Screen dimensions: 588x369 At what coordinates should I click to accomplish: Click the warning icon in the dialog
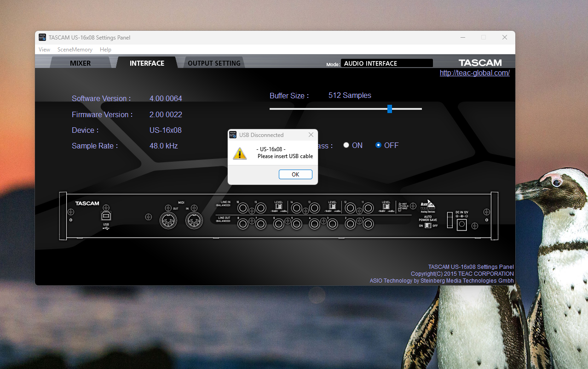240,153
